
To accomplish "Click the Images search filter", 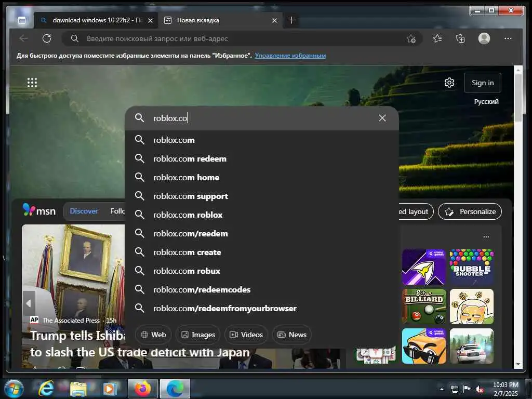I will coord(198,335).
